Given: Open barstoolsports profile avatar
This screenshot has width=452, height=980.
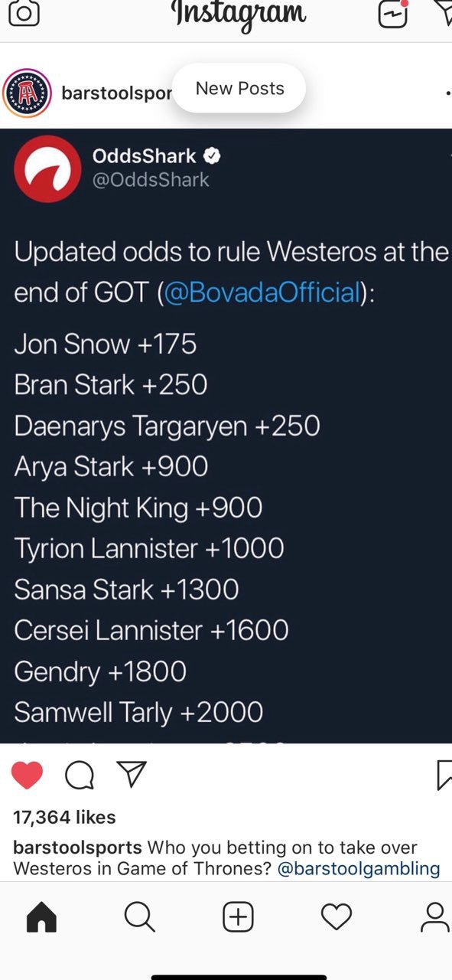Looking at the screenshot, I should 28,93.
